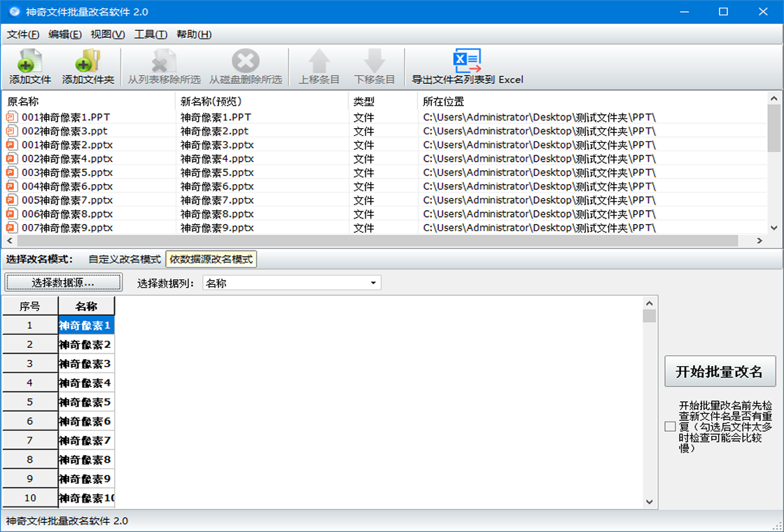Click the 下移条目 down arrow icon

tap(374, 60)
